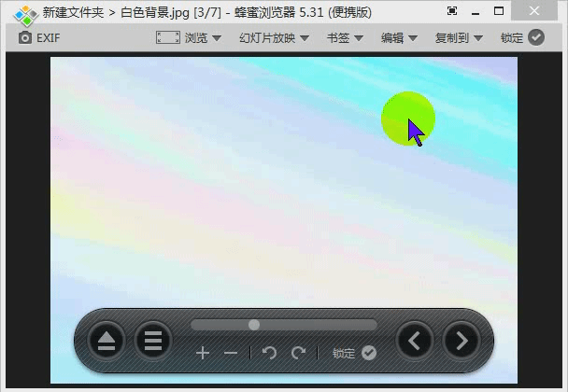Rotate the image counterclockwise
Screen dimensions: 568x392
tap(269, 353)
